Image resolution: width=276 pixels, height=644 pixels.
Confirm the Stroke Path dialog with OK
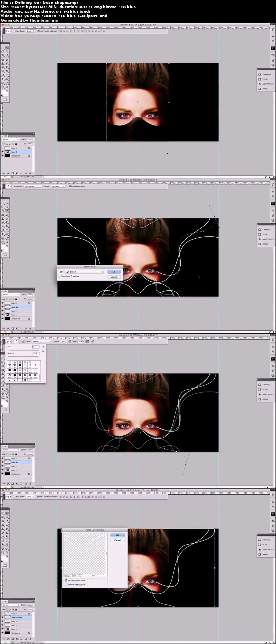pos(114,272)
